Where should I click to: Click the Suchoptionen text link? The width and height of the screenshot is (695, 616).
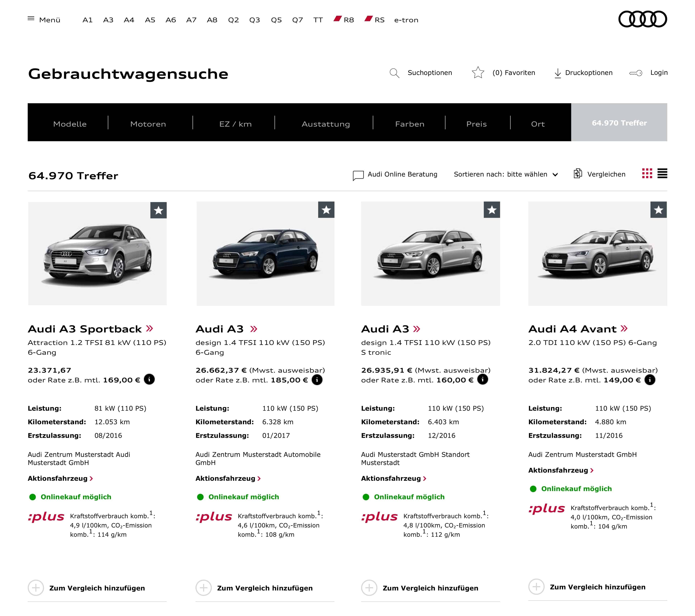click(430, 73)
